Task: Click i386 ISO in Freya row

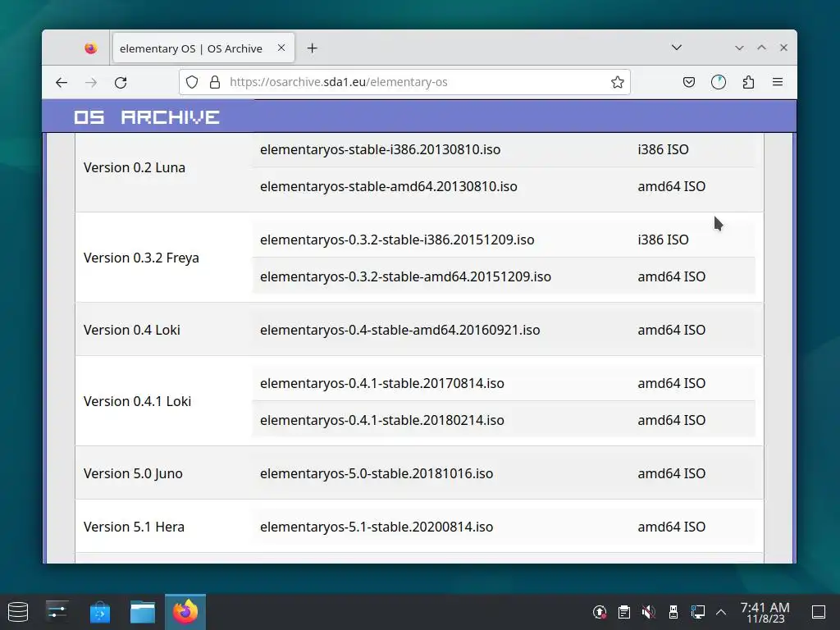Action: pyautogui.click(x=663, y=240)
